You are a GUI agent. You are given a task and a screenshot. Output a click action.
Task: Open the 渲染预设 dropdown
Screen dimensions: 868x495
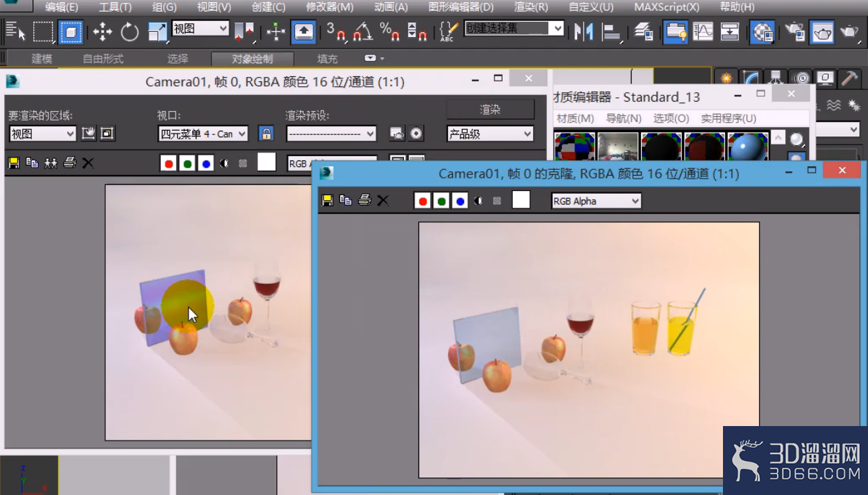[x=331, y=134]
